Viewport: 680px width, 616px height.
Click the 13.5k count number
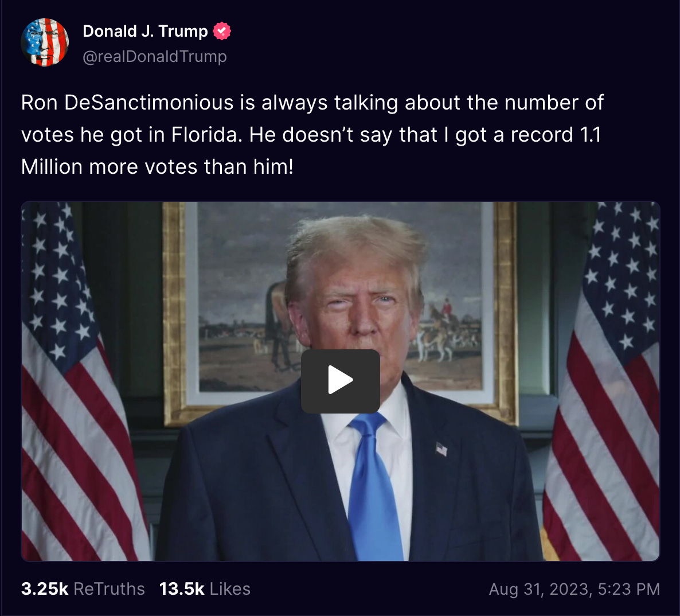(x=182, y=588)
